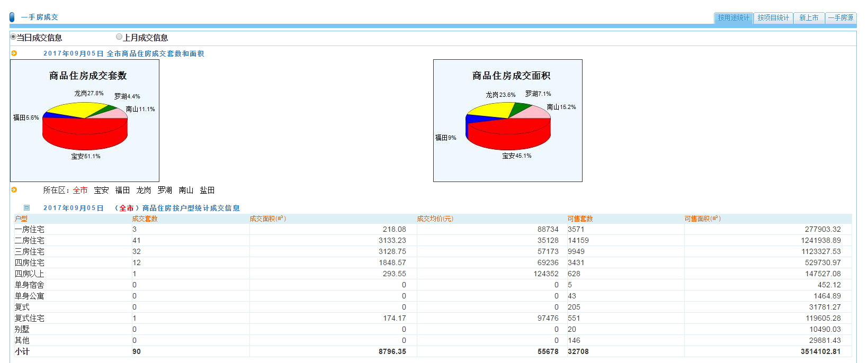
Task: Open the 新上市 tab
Action: click(x=809, y=18)
